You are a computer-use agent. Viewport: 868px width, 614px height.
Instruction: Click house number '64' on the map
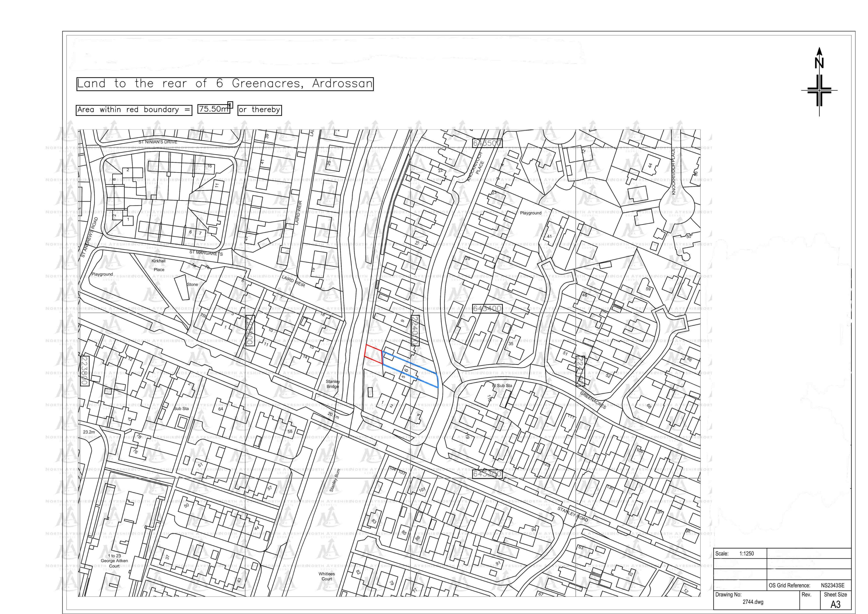pos(220,409)
